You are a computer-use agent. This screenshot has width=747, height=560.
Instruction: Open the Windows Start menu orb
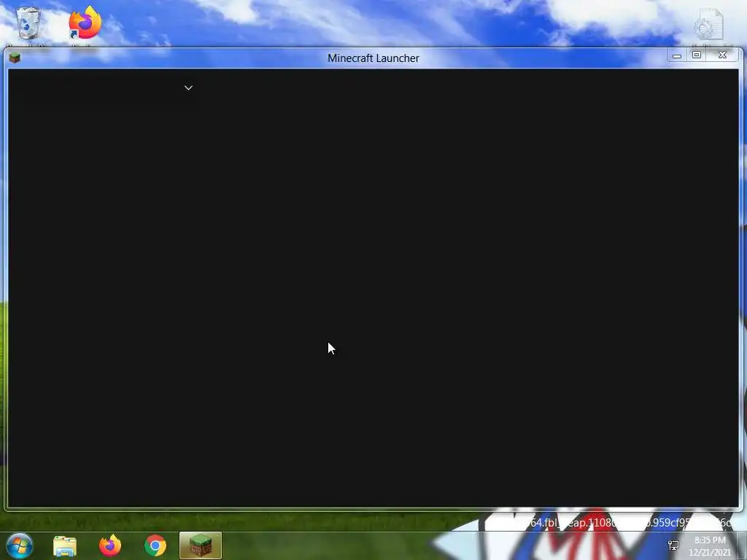(20, 545)
